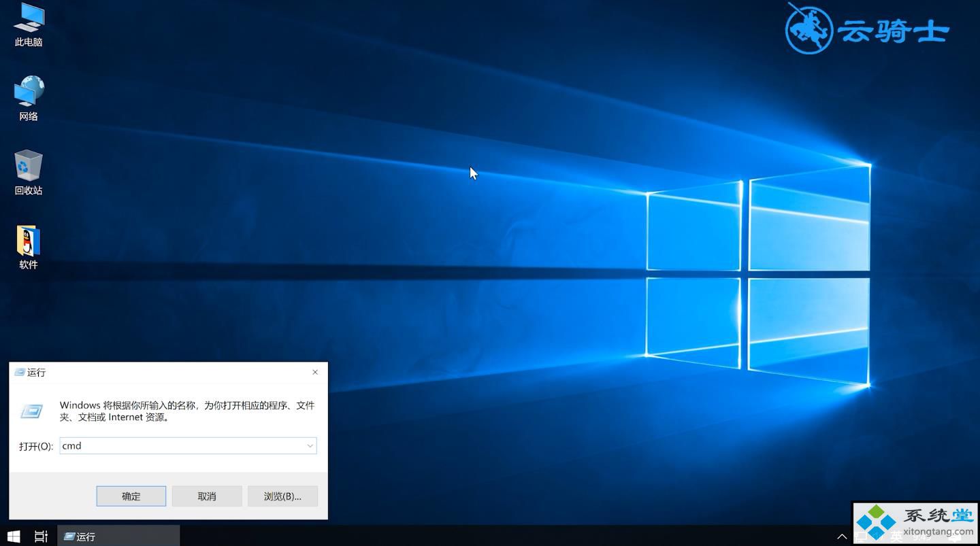Click 浏览(B)... to browse for a file
The width and height of the screenshot is (980, 546).
(282, 496)
